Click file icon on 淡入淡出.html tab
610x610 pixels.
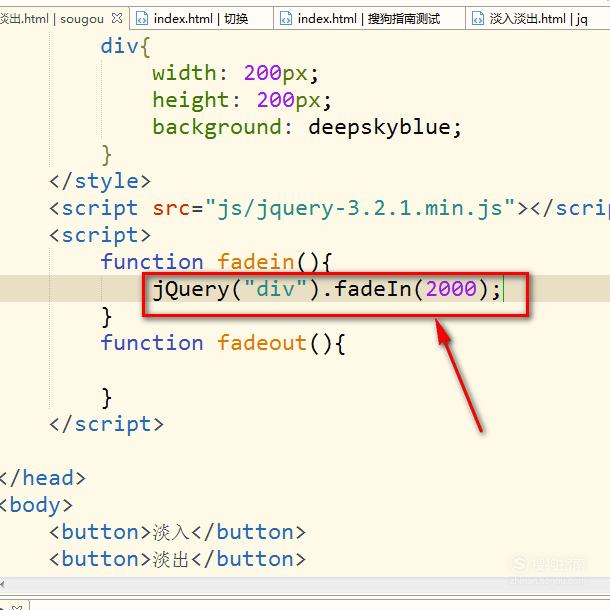(x=477, y=18)
